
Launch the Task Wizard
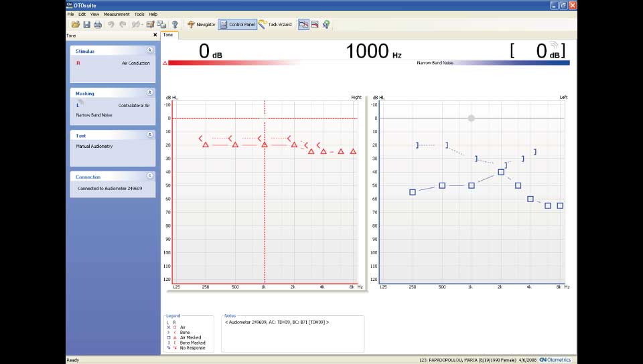tap(275, 24)
